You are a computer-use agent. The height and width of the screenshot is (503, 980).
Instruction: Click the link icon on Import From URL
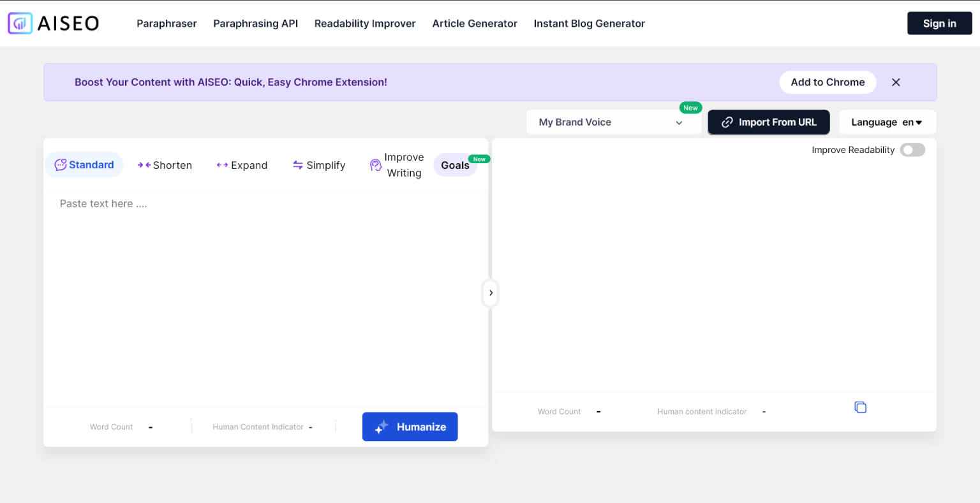[x=727, y=122]
